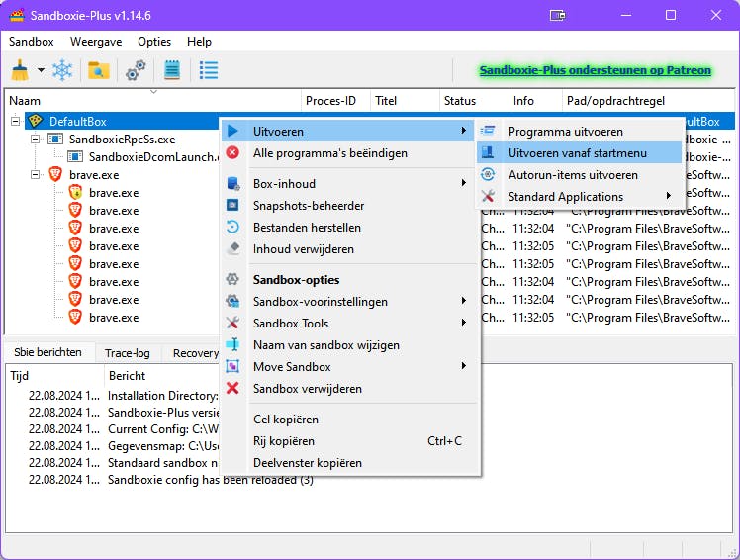Switch to the Trace-log tab
This screenshot has height=560, width=740.
[128, 353]
